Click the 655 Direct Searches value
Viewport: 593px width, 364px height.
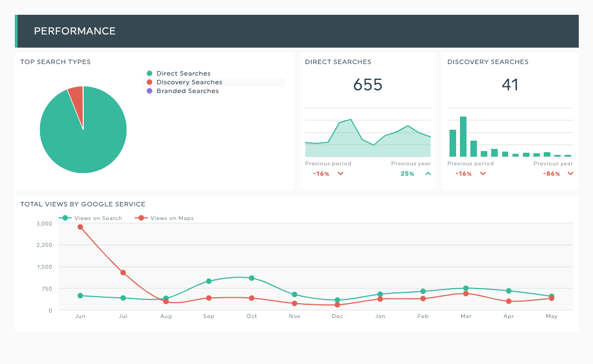367,85
